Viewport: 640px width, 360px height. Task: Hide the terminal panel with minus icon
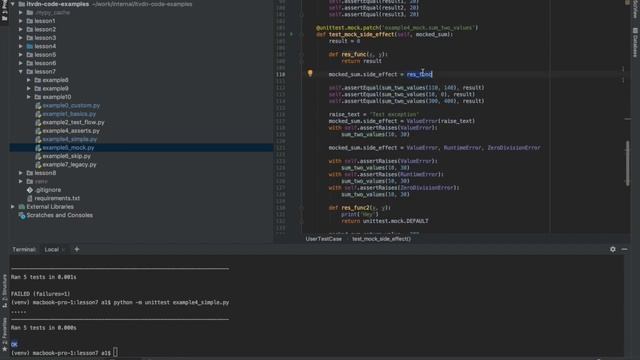point(624,249)
